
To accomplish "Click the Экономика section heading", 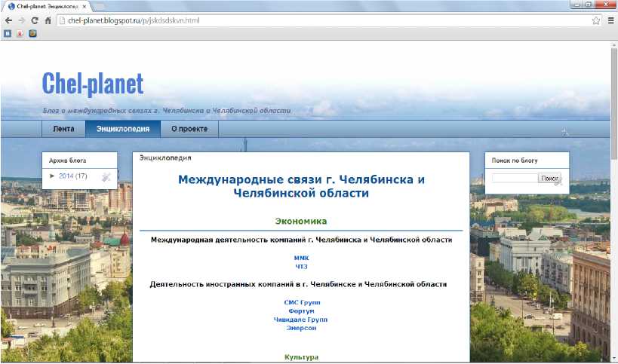I will [301, 221].
